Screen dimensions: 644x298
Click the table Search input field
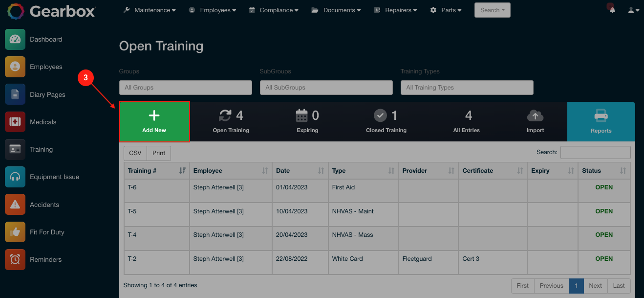595,153
